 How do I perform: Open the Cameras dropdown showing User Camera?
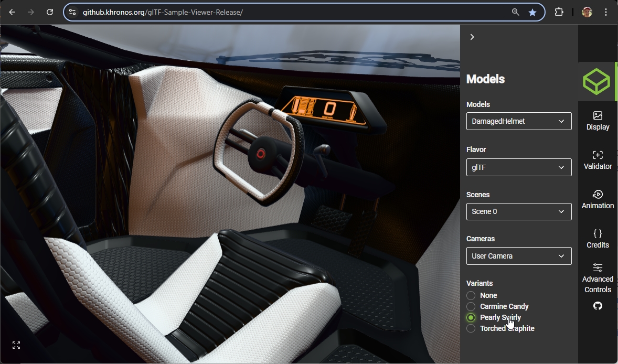pos(519,256)
